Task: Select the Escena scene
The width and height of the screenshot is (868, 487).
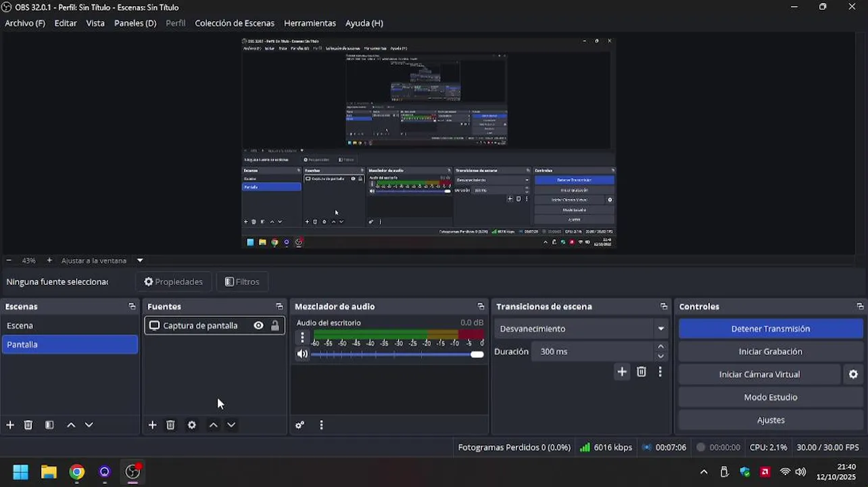Action: pyautogui.click(x=70, y=325)
